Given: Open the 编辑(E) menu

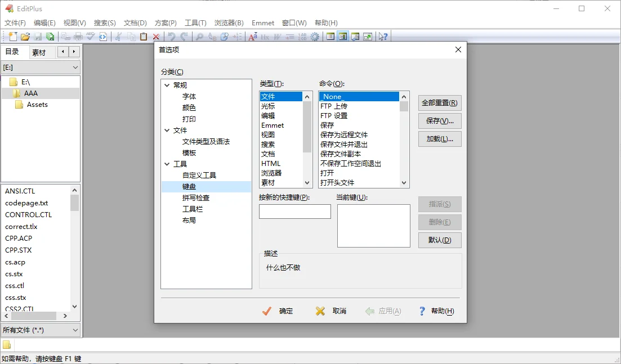Looking at the screenshot, I should 44,23.
